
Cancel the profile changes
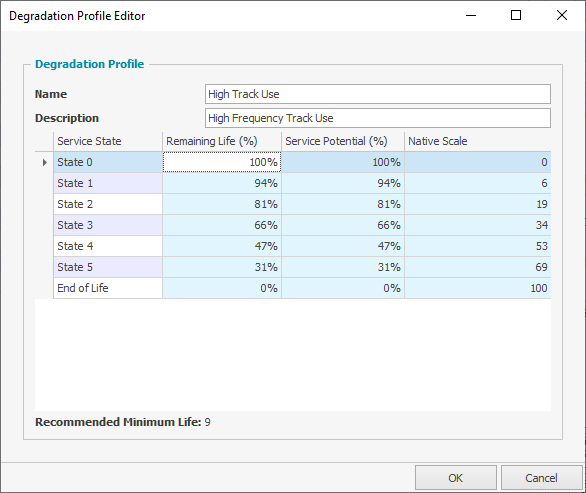[541, 478]
